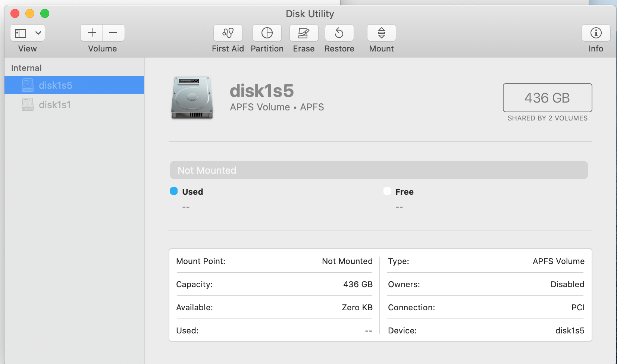
Task: Click the blue Used color swatch
Action: [x=174, y=191]
